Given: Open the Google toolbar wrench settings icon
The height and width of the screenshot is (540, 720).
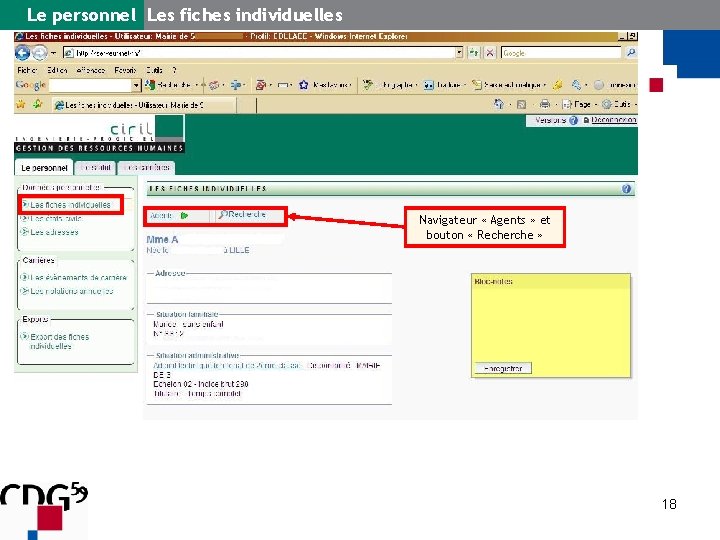Looking at the screenshot, I should (x=576, y=85).
